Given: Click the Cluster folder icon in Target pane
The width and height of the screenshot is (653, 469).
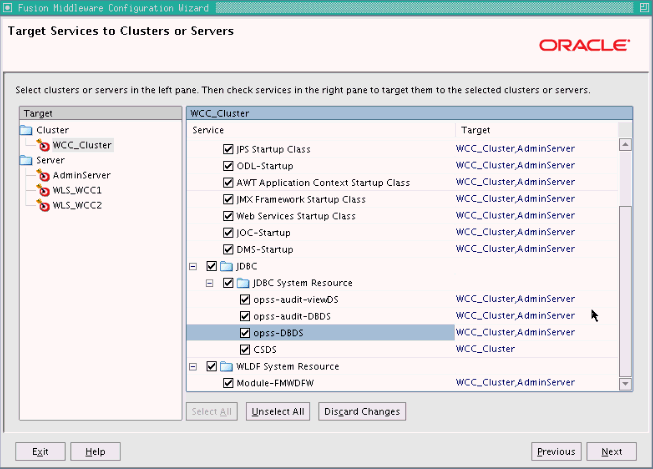Looking at the screenshot, I should (26, 130).
